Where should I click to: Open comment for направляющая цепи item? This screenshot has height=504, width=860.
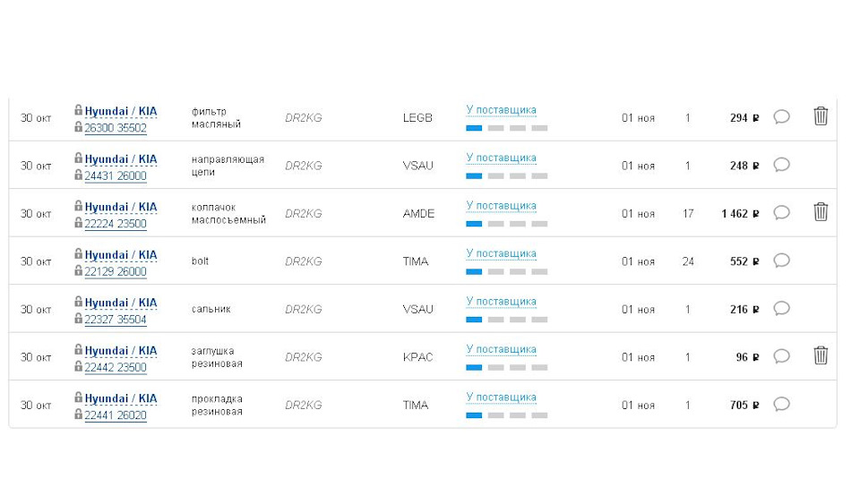[x=781, y=165]
